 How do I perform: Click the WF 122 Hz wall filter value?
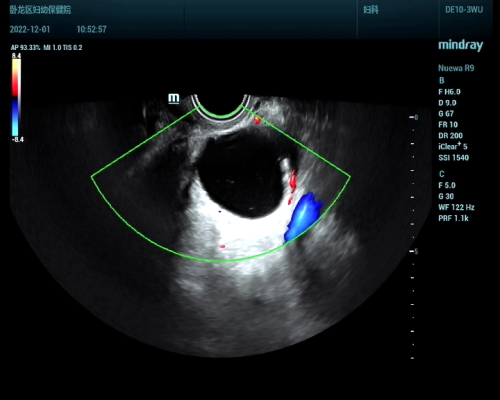coord(456,207)
